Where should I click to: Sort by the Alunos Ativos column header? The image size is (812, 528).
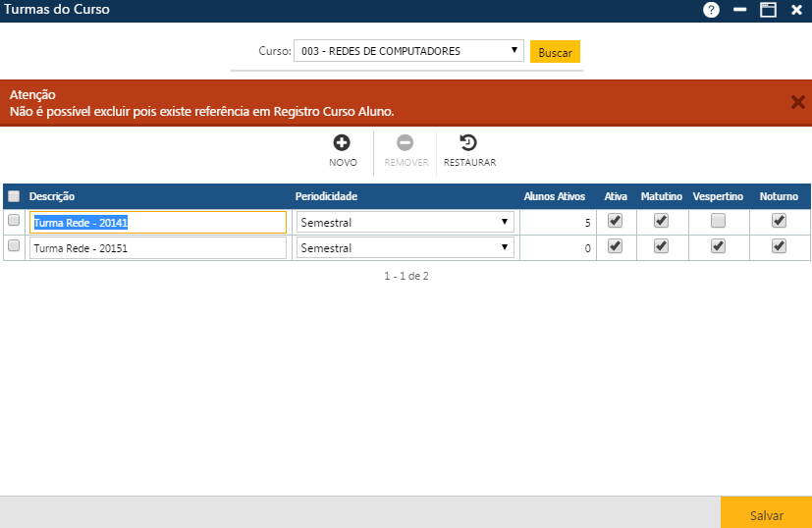tap(554, 196)
